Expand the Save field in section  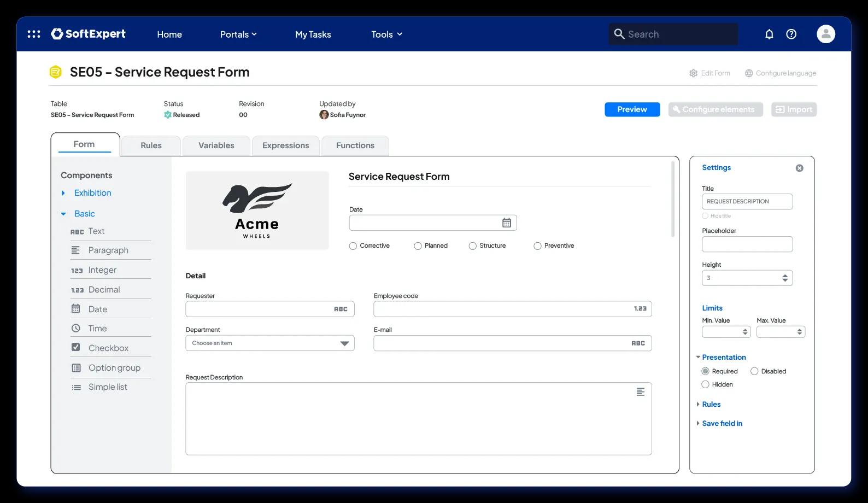click(698, 423)
